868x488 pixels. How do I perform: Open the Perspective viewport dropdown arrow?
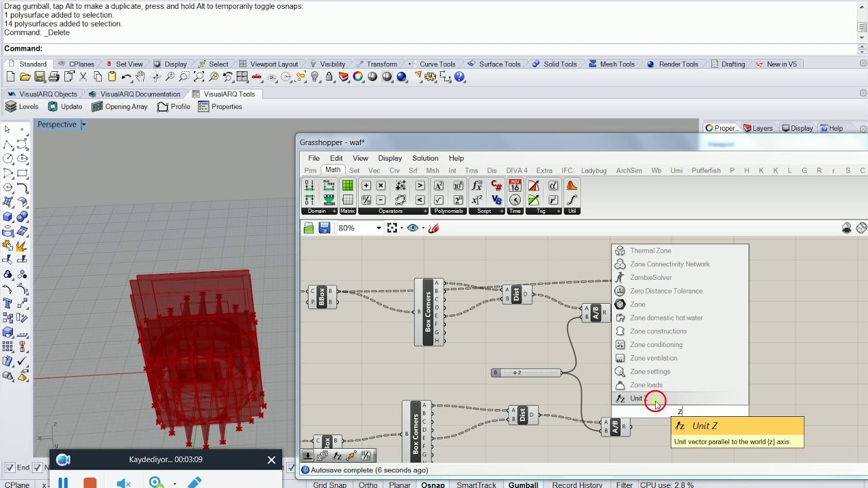83,125
